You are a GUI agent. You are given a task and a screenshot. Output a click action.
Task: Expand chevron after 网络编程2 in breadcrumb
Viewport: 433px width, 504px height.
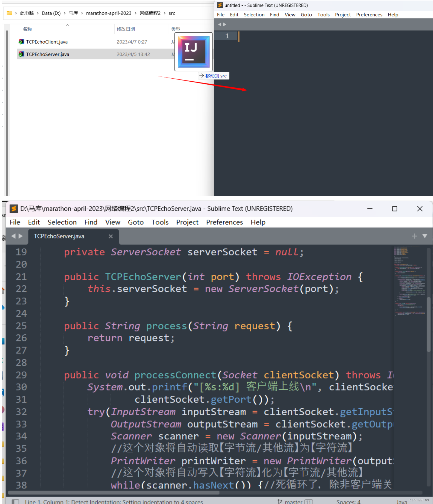pyautogui.click(x=165, y=13)
